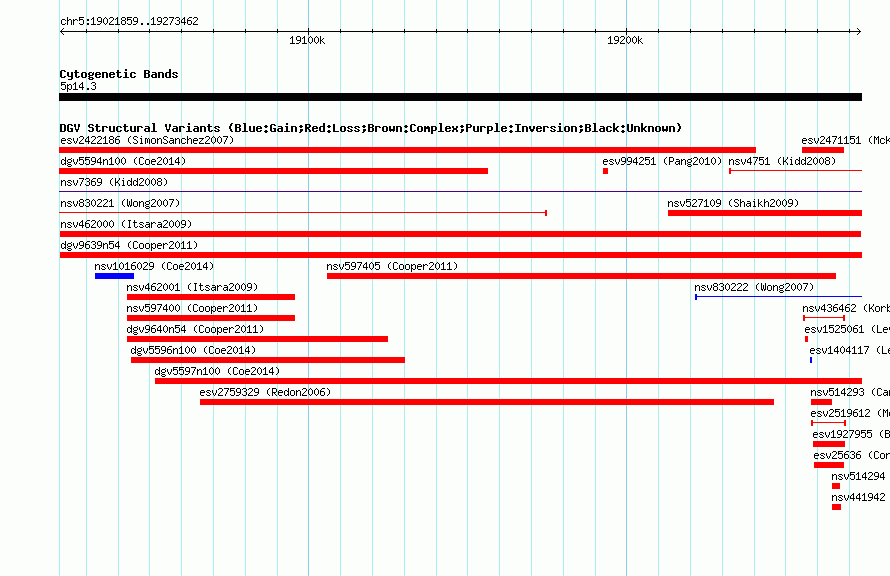Select the nsv597400 (Cooper2011) label
This screenshot has height=576, width=890.
click(x=192, y=308)
